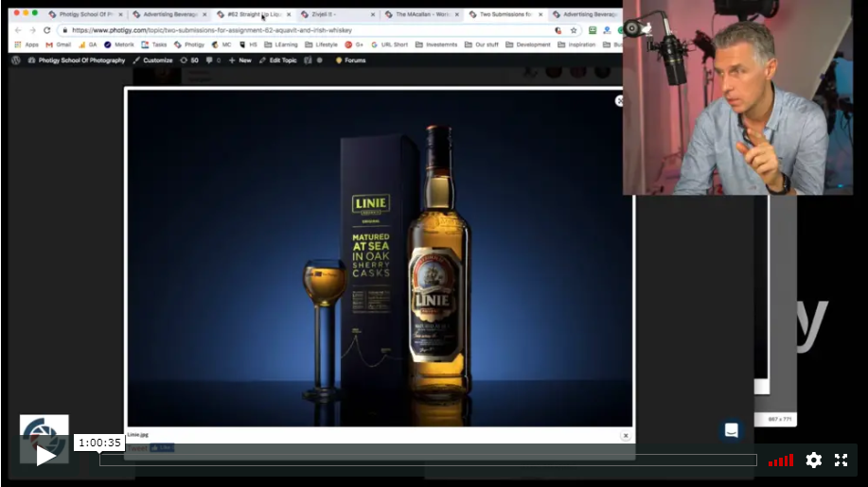Switch to 'The MAcallan' browser tab
The image size is (868, 487).
tap(422, 14)
